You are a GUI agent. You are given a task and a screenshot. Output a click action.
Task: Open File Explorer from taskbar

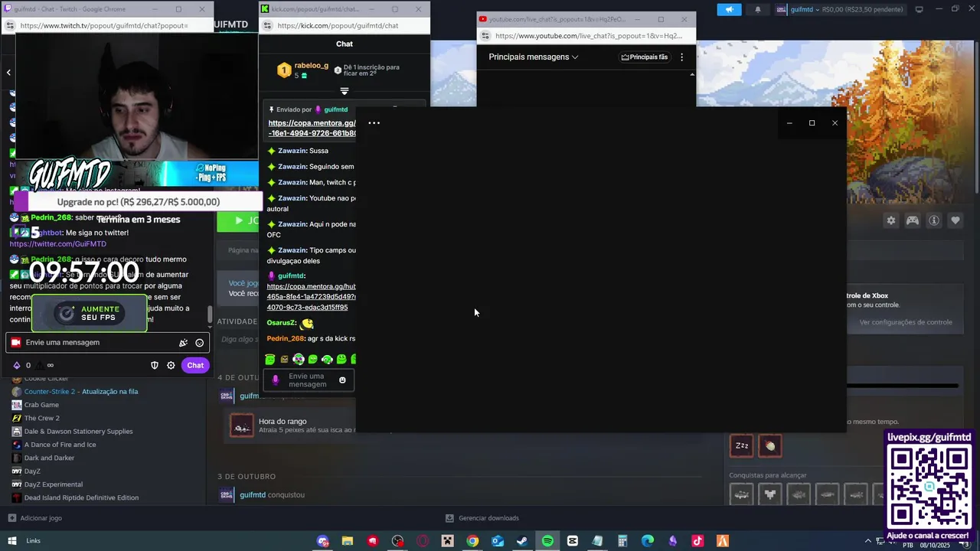pos(348,541)
